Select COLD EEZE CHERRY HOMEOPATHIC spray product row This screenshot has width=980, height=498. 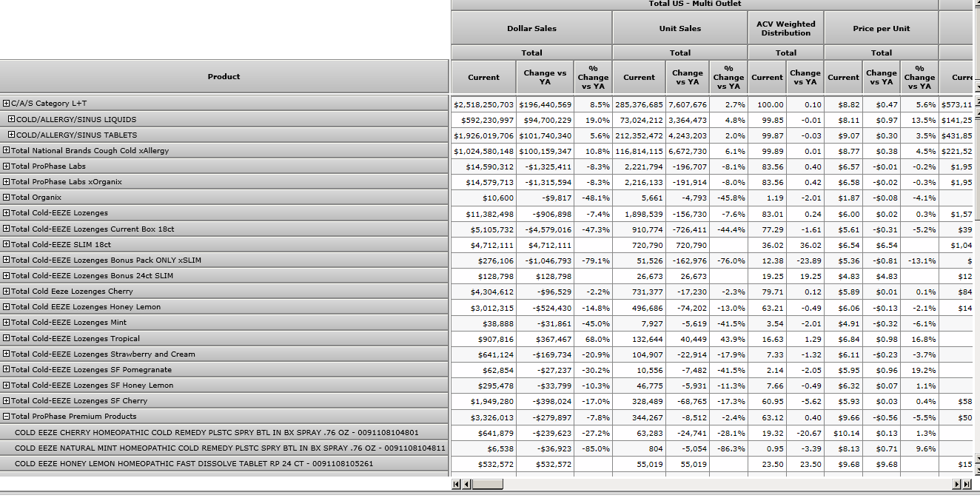point(216,433)
